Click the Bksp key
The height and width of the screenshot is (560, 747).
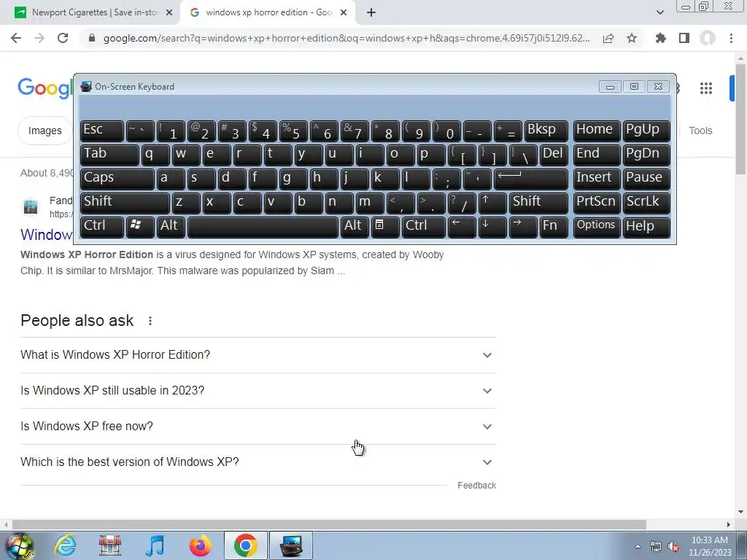(546, 131)
